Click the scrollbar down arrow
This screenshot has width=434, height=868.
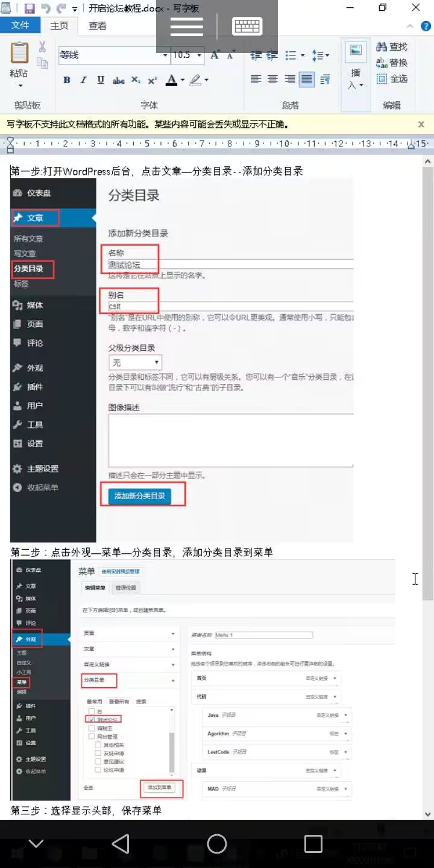click(x=427, y=813)
